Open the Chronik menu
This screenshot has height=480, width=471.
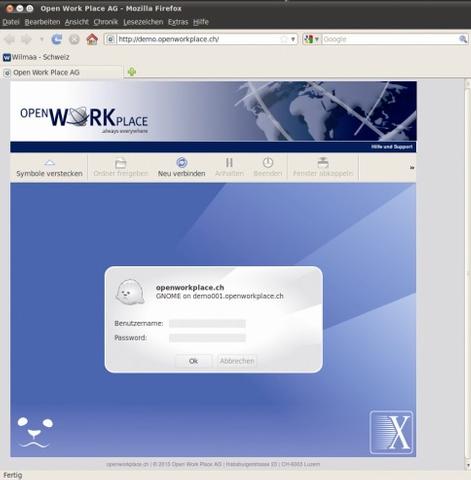pyautogui.click(x=106, y=22)
